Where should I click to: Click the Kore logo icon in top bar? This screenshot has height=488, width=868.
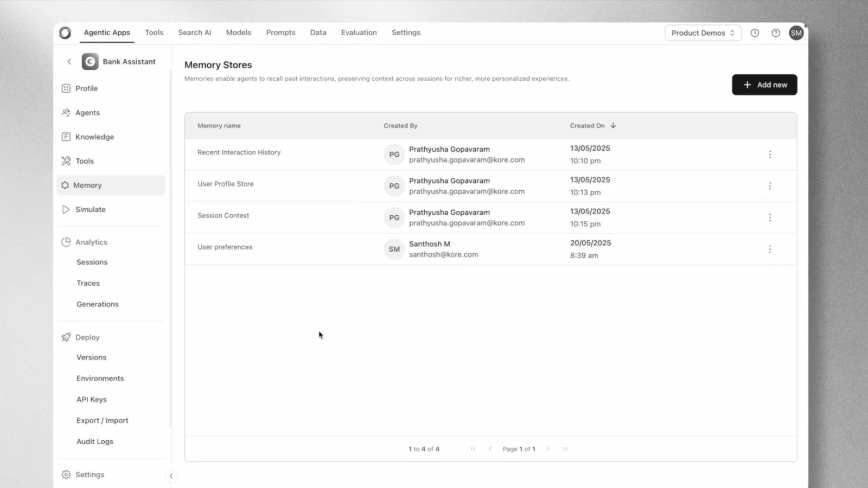(x=65, y=33)
